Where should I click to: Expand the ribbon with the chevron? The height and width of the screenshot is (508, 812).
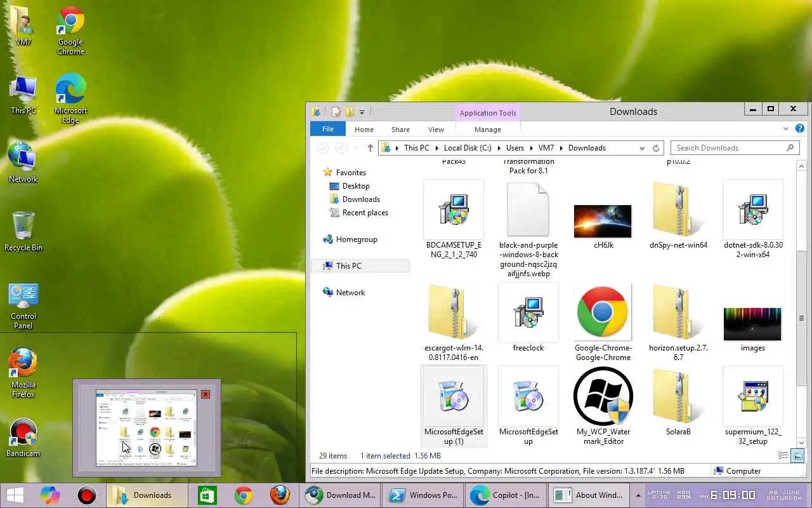tap(786, 129)
